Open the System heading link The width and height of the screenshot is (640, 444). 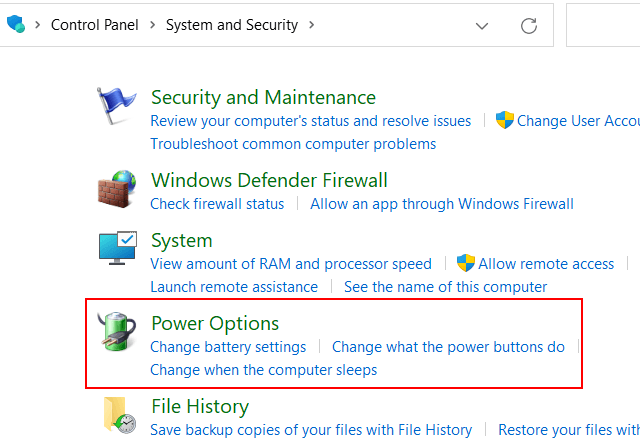[182, 241]
